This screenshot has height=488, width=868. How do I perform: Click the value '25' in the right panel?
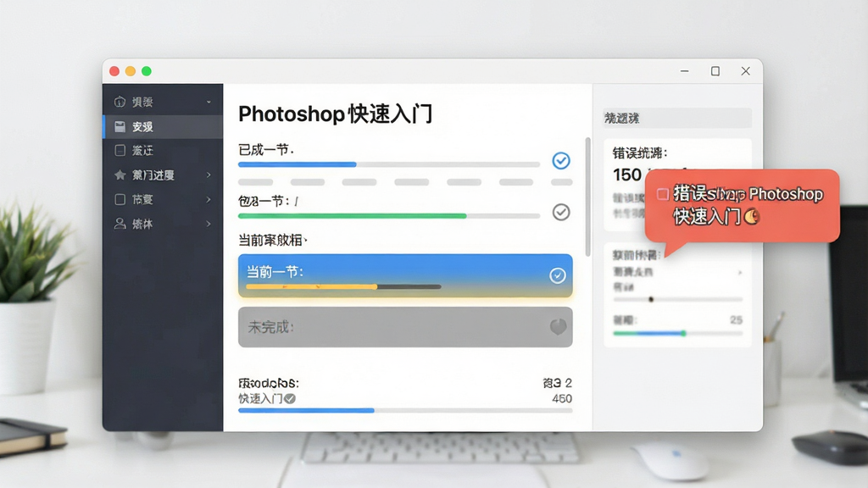(736, 319)
